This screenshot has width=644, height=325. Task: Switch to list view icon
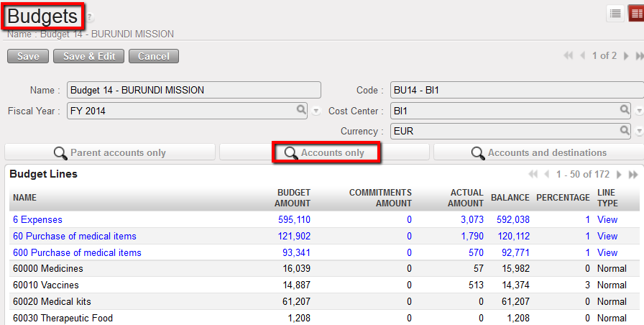coord(616,13)
